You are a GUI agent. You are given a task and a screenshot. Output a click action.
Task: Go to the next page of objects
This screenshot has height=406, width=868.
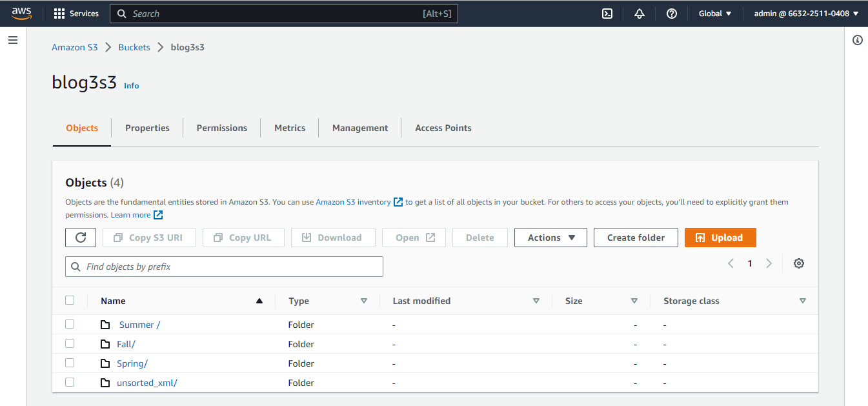(x=769, y=263)
